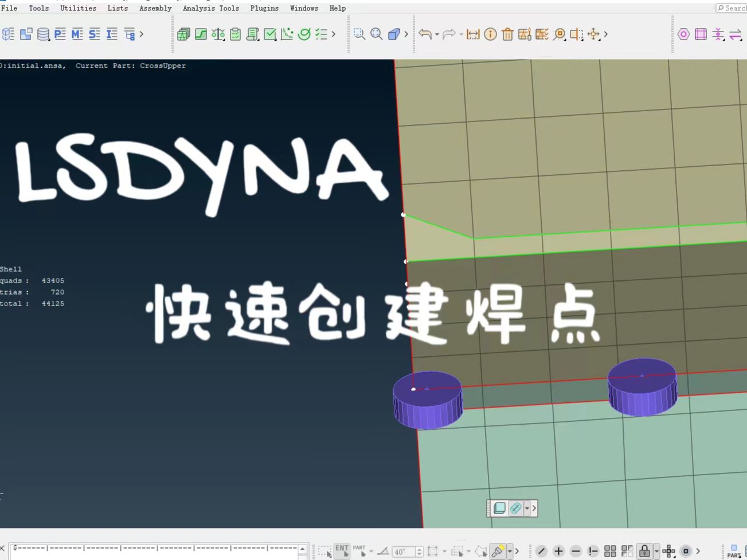This screenshot has width=747, height=560.
Task: Open the Windows menu
Action: (x=304, y=8)
